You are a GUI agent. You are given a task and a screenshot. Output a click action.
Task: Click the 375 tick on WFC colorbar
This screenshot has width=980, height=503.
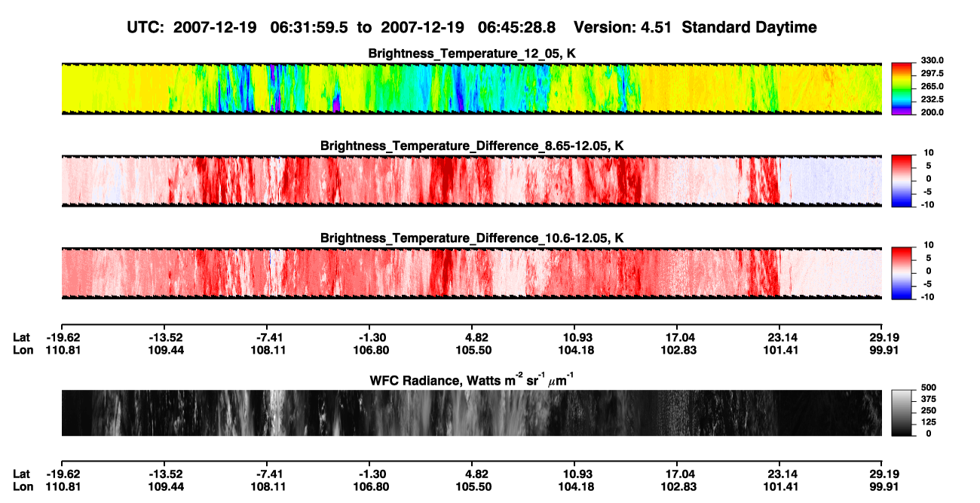coord(927,399)
